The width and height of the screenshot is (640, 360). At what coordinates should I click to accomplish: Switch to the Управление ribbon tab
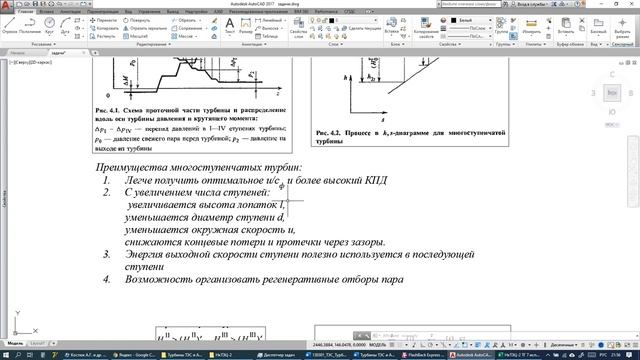[149, 11]
